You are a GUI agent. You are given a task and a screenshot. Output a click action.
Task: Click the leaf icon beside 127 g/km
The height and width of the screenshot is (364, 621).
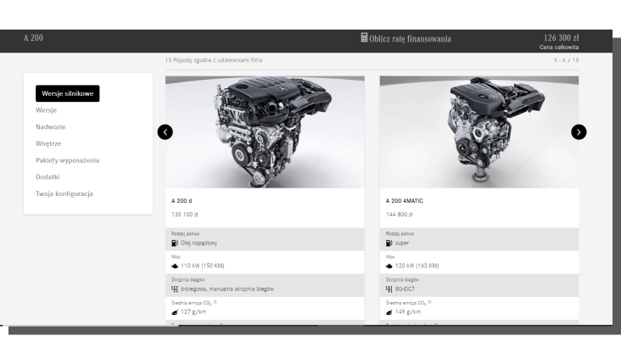pyautogui.click(x=175, y=312)
